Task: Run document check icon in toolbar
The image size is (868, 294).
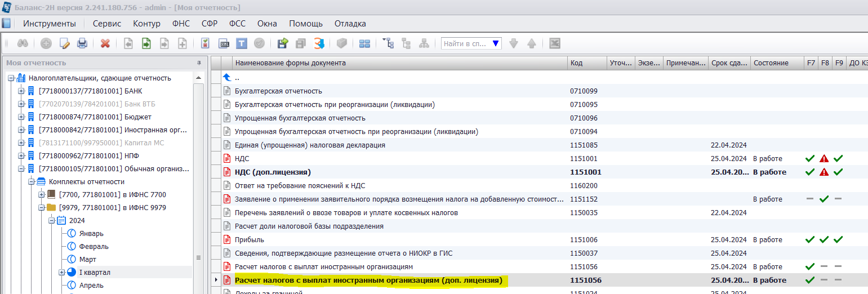Action: [x=205, y=43]
